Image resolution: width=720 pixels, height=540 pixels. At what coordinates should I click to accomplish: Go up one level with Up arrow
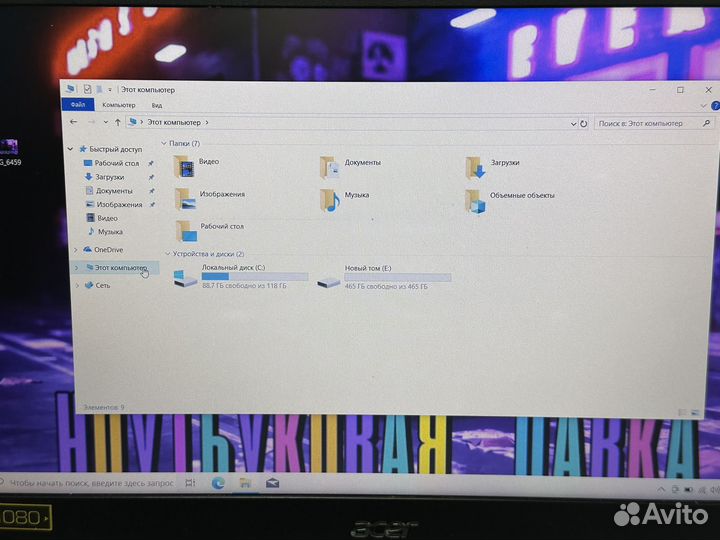click(118, 122)
